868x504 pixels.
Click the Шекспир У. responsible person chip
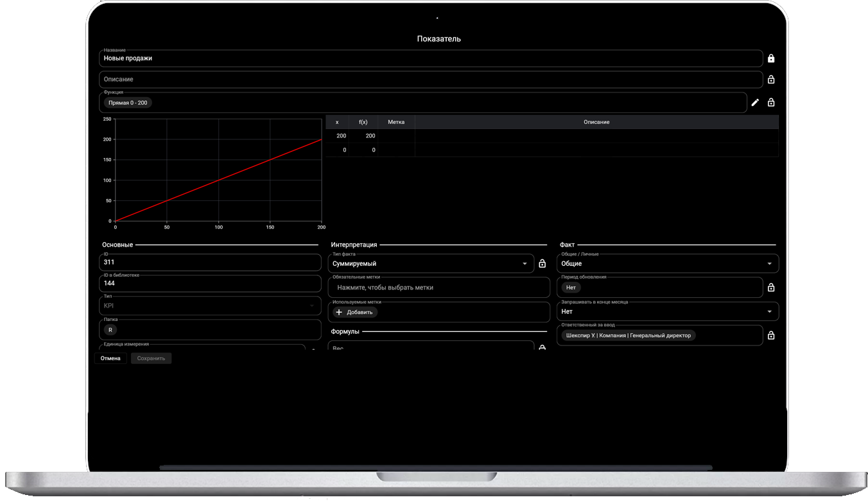628,335
